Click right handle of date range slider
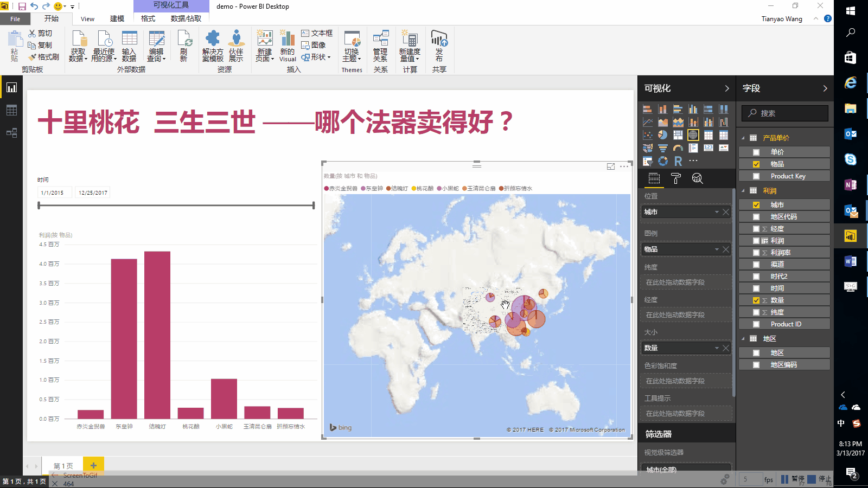The image size is (868, 488). click(314, 206)
